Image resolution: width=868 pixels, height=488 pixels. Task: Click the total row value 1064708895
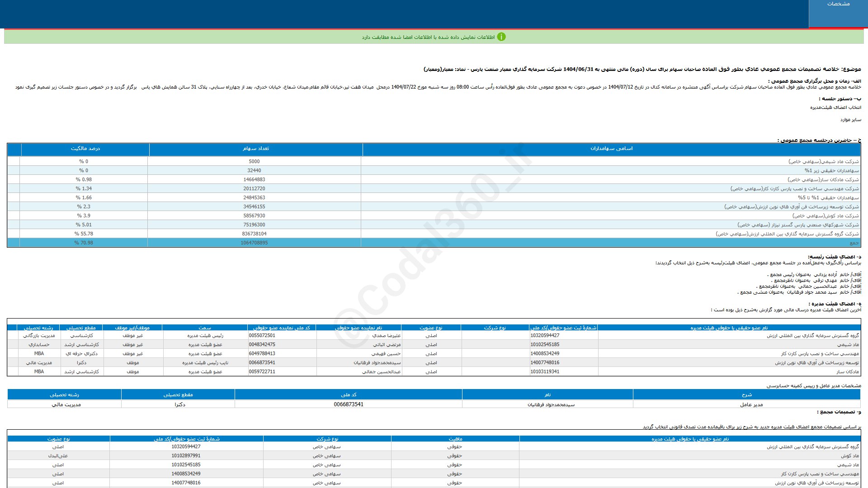tap(254, 243)
